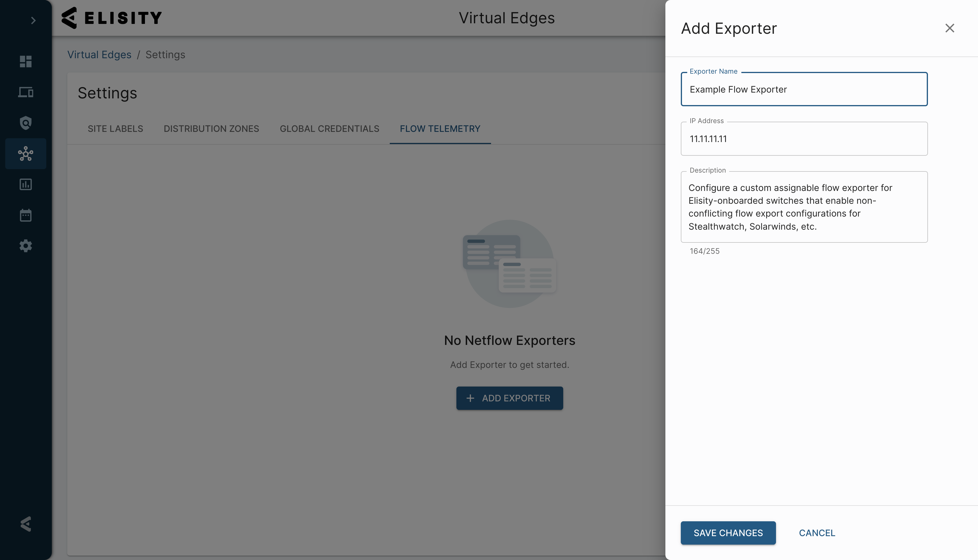
Task: Click the Add Exporter panel title
Action: [x=729, y=29]
